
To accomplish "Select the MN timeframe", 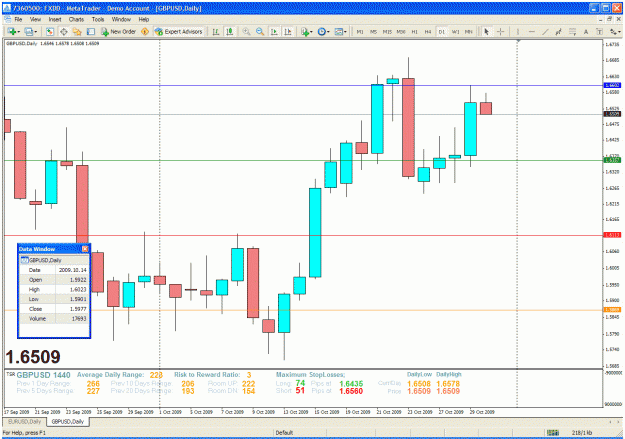I will coord(469,32).
